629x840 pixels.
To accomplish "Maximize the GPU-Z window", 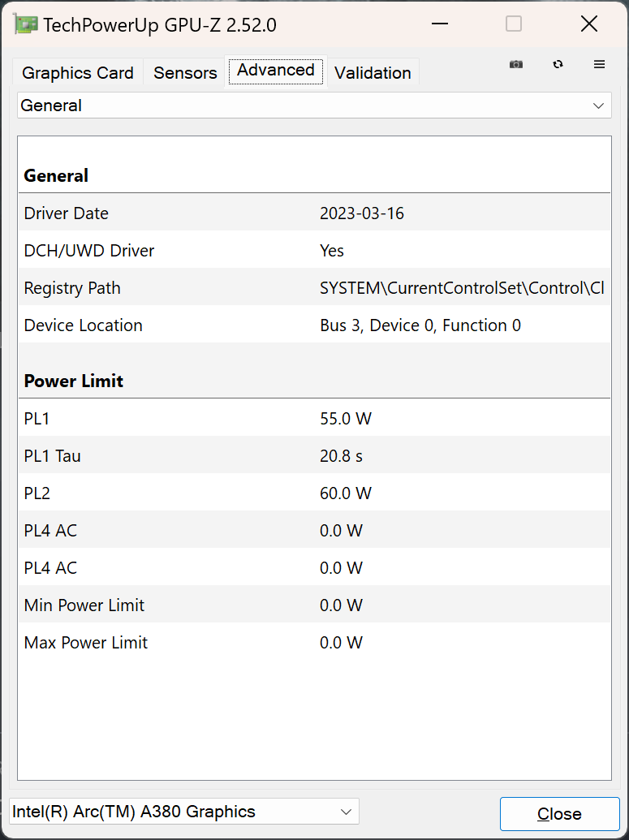I will (514, 24).
